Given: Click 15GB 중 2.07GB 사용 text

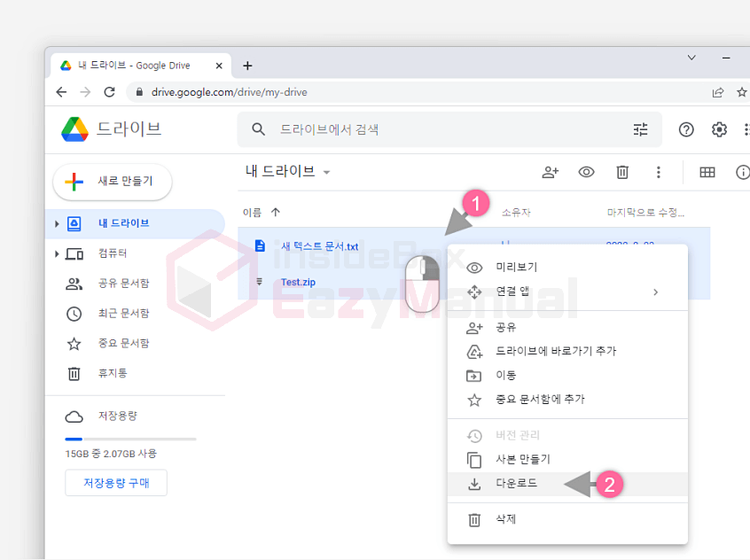Looking at the screenshot, I should 111,454.
